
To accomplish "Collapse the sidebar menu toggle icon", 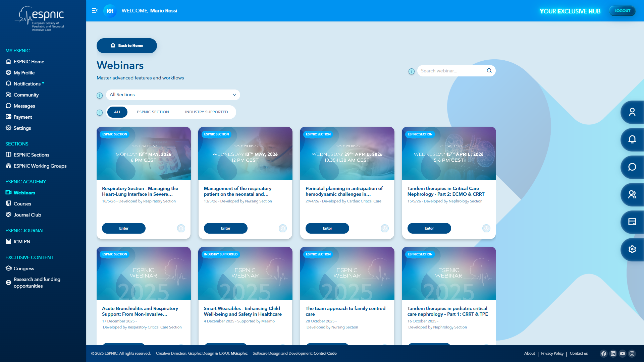I will (x=95, y=11).
